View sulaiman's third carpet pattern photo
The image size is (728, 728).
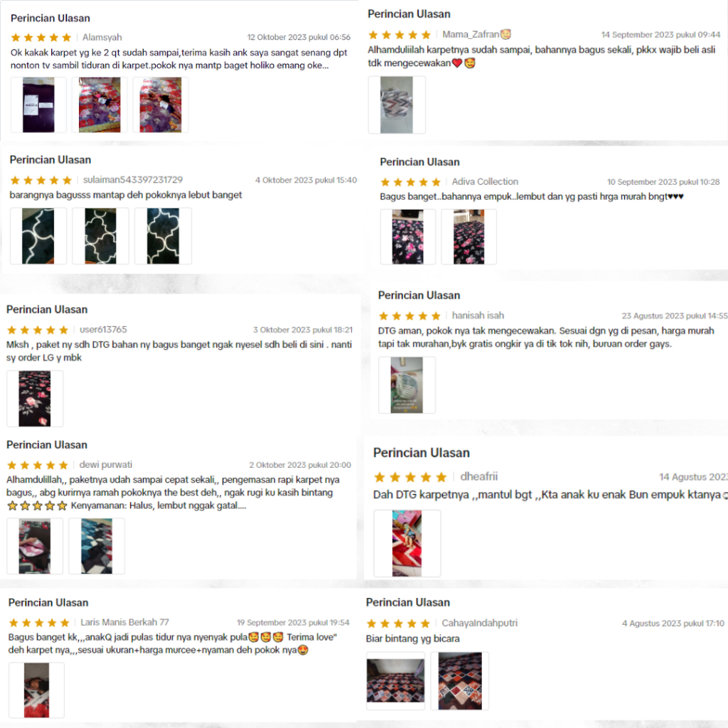click(163, 236)
